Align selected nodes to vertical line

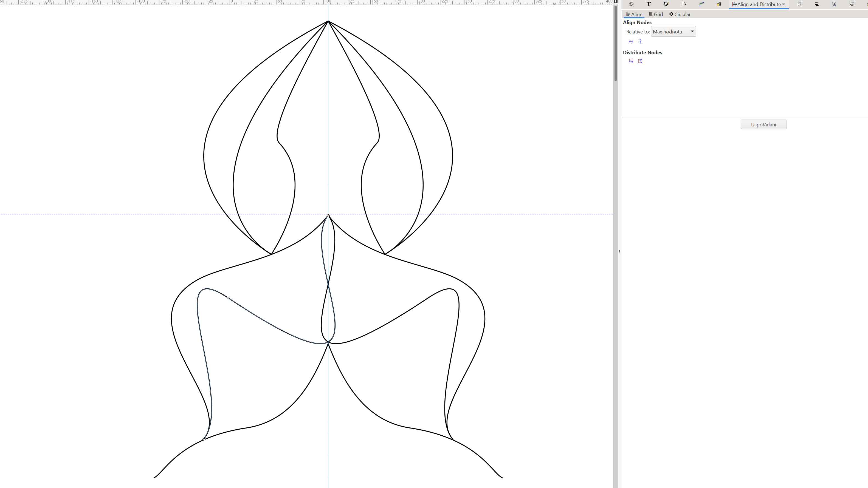coord(640,41)
